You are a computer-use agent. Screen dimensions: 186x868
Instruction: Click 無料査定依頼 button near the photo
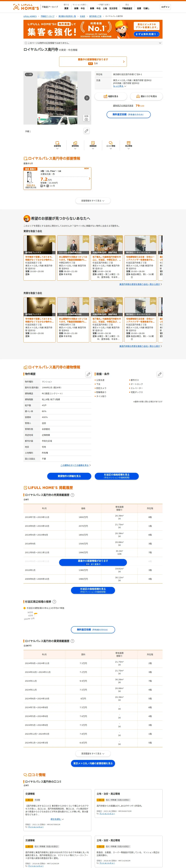pos(128,115)
